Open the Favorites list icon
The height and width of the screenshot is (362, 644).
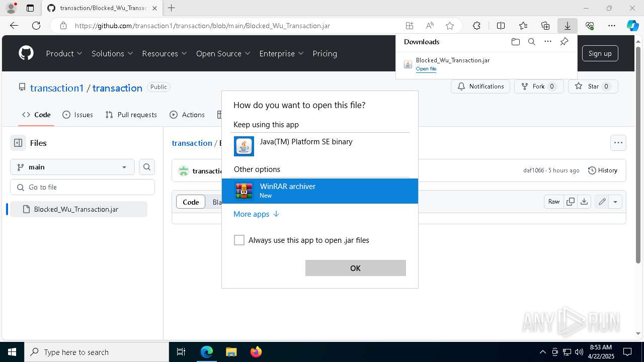523,26
